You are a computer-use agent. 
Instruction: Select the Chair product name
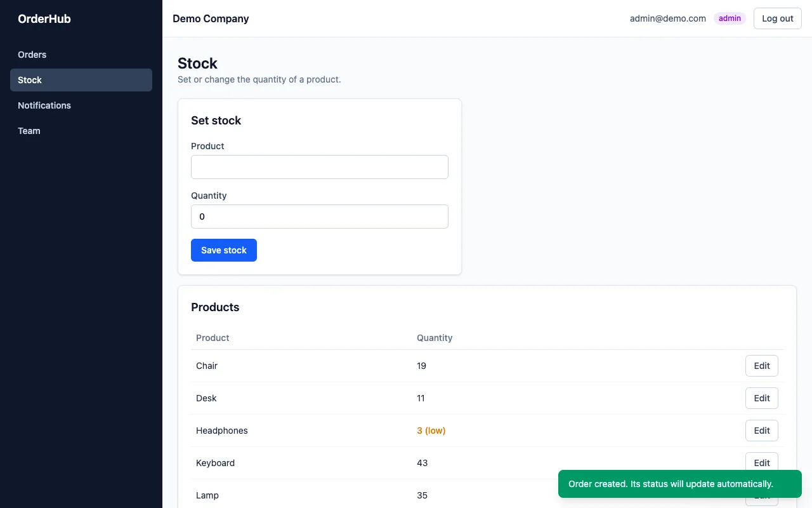pos(207,366)
